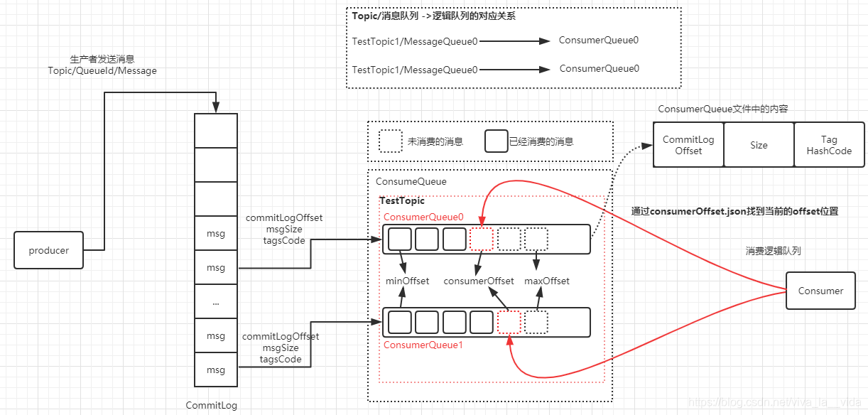Click the red dotted square in the ConsumerQueue1 row
The image size is (868, 415).
click(509, 323)
